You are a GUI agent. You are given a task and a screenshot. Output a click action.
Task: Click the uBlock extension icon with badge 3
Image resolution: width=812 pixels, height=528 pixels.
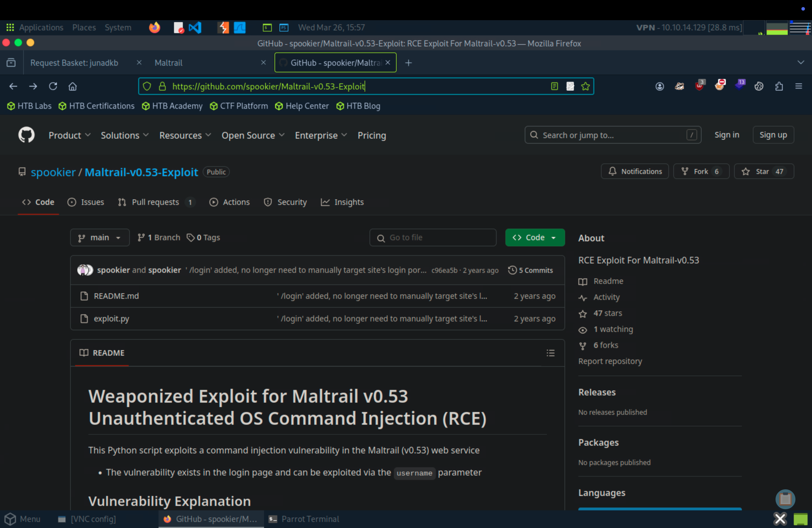click(x=699, y=85)
